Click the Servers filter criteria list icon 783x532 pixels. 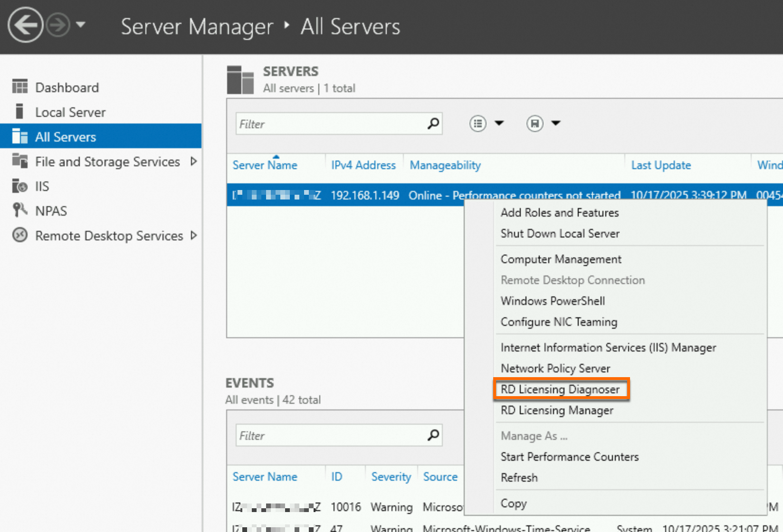pyautogui.click(x=478, y=123)
